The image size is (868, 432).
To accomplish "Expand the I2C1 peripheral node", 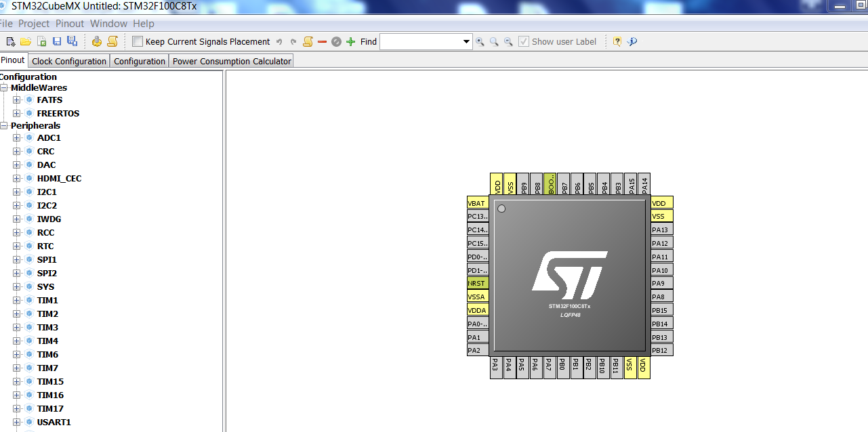I will (x=17, y=192).
